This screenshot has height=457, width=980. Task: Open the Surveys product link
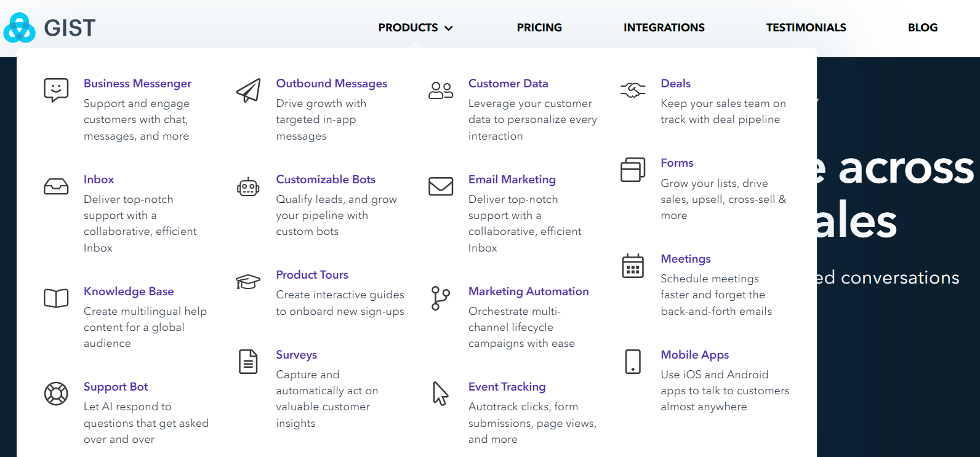tap(297, 355)
